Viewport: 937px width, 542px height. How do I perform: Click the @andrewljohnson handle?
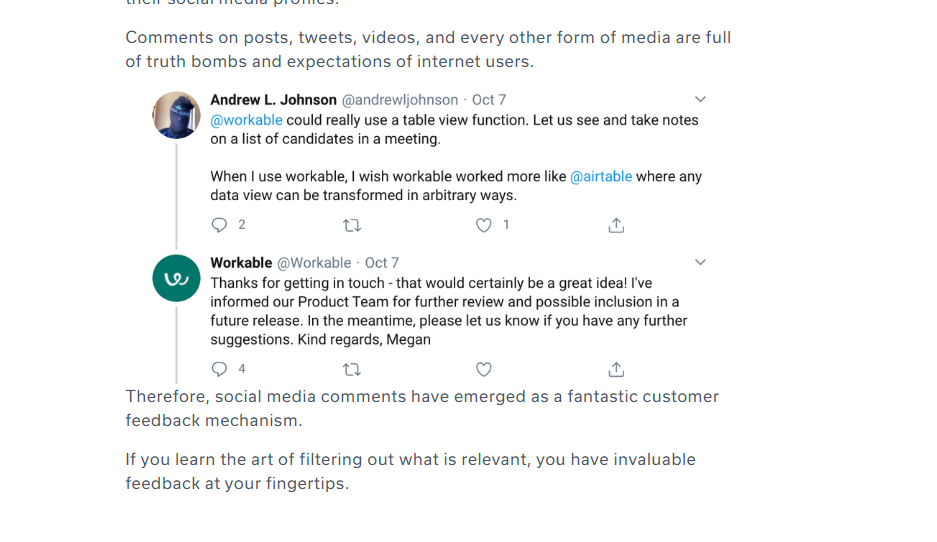pyautogui.click(x=400, y=100)
